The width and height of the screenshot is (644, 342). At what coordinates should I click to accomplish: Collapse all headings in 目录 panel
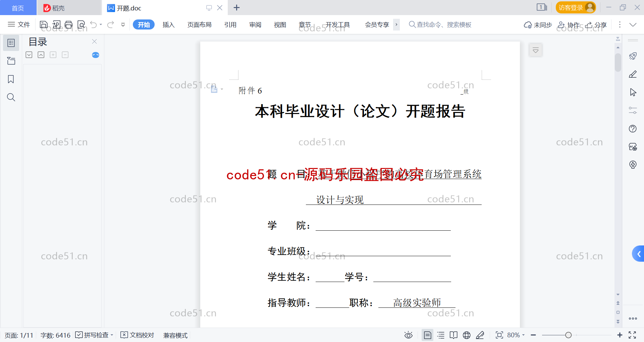(x=41, y=55)
